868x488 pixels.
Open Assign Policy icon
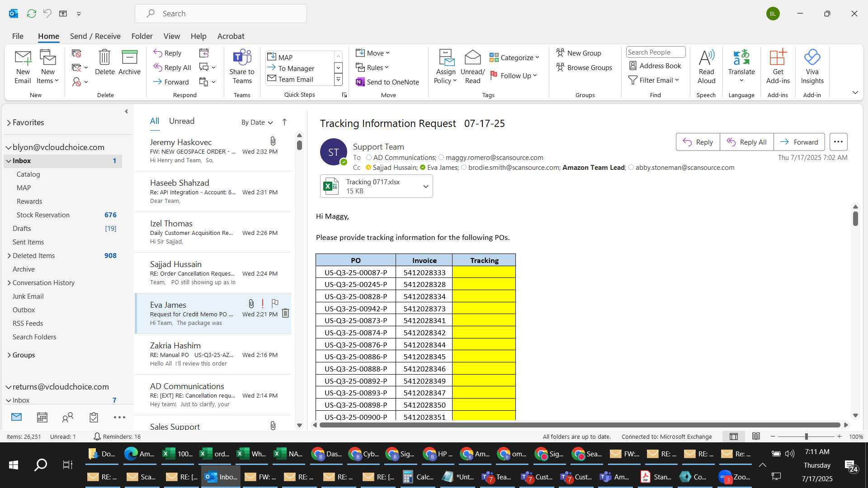click(x=446, y=67)
